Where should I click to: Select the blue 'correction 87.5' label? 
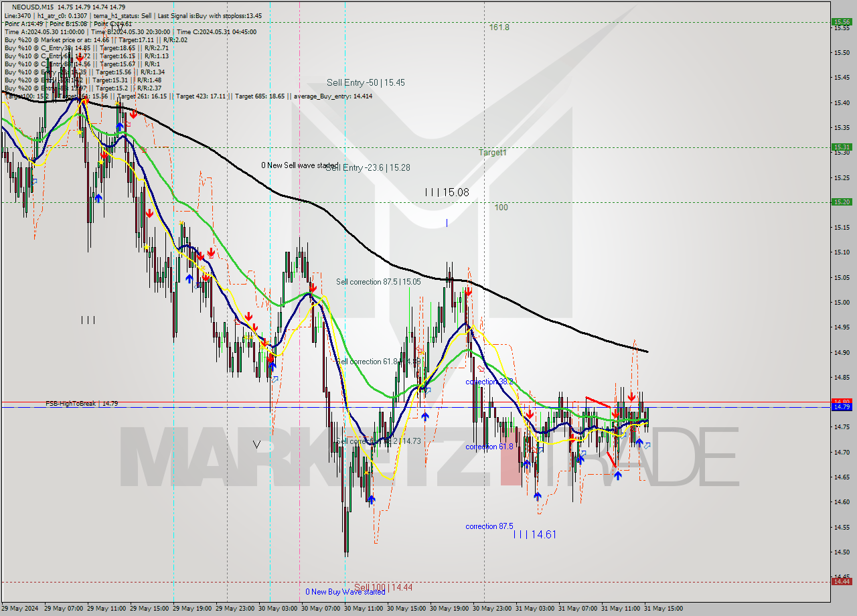(489, 526)
